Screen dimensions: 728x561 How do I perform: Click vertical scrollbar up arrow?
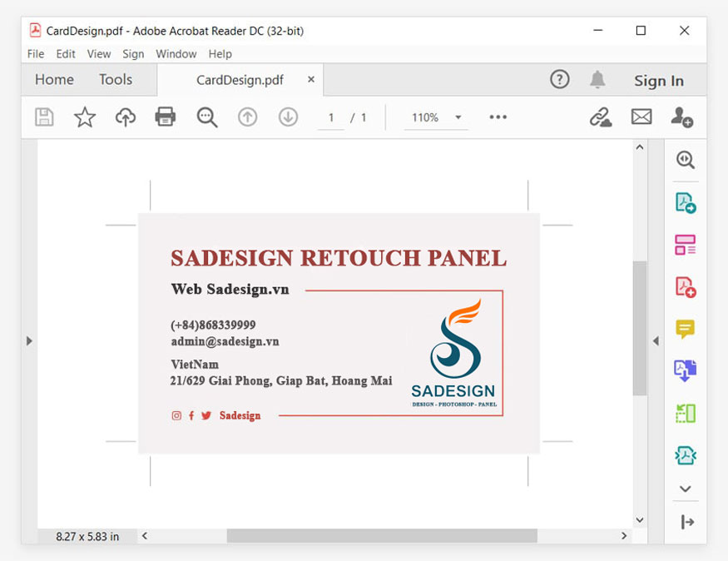(640, 147)
